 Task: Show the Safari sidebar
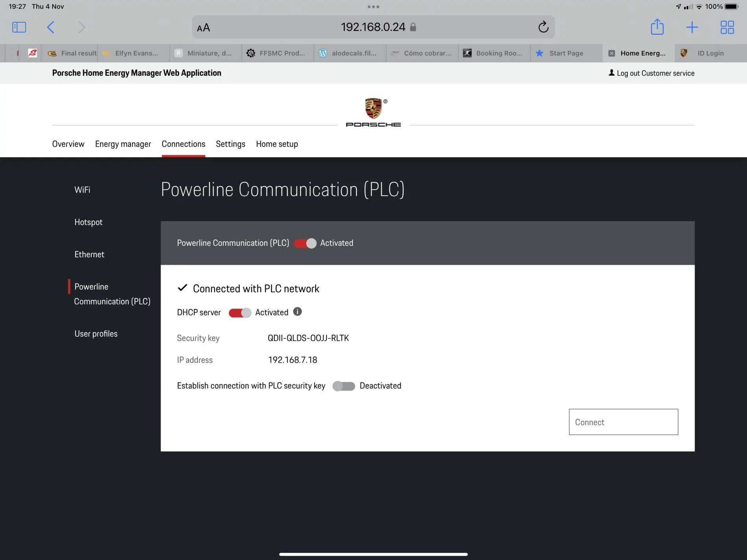[x=19, y=27]
